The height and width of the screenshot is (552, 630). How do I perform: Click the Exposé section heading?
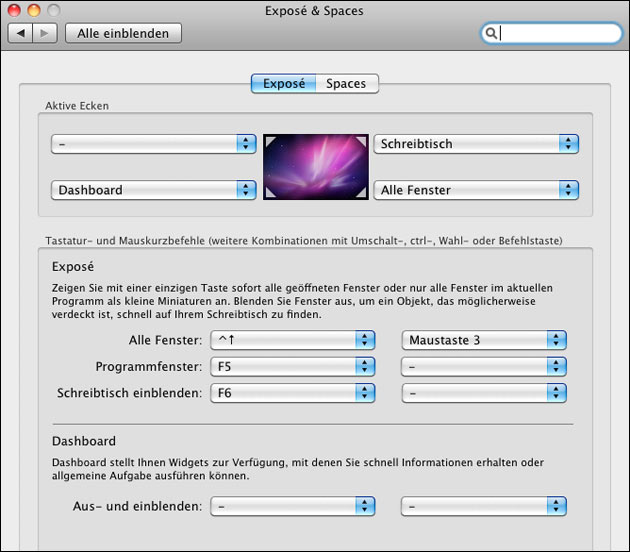(73, 267)
